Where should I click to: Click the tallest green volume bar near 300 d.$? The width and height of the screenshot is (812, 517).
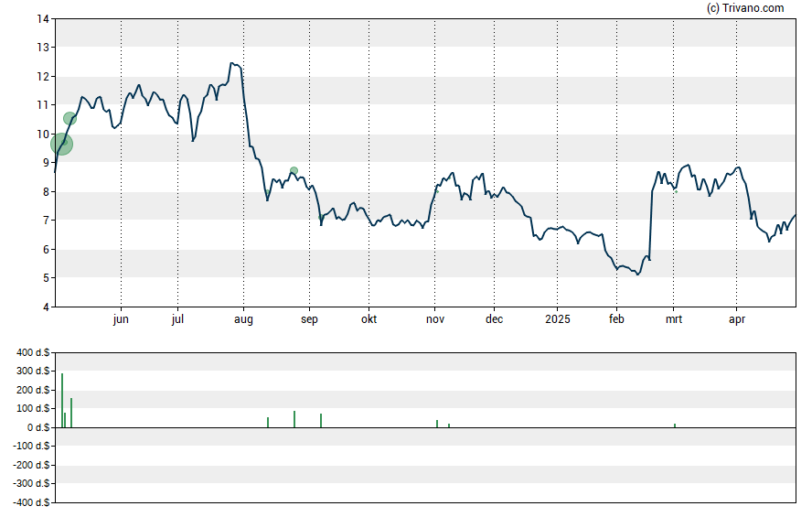click(x=62, y=401)
